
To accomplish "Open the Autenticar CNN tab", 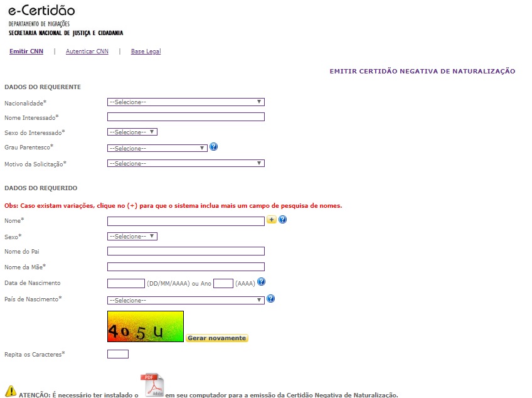I will point(87,51).
